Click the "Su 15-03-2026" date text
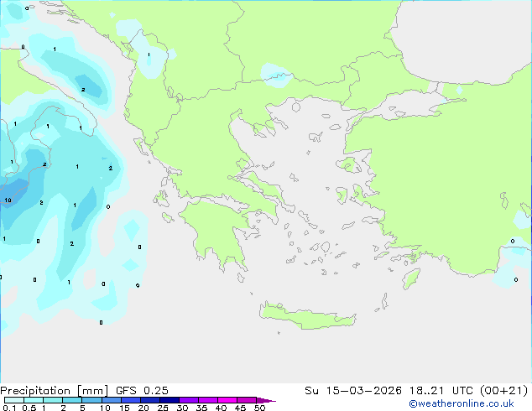This screenshot has width=532, height=411. (x=353, y=390)
